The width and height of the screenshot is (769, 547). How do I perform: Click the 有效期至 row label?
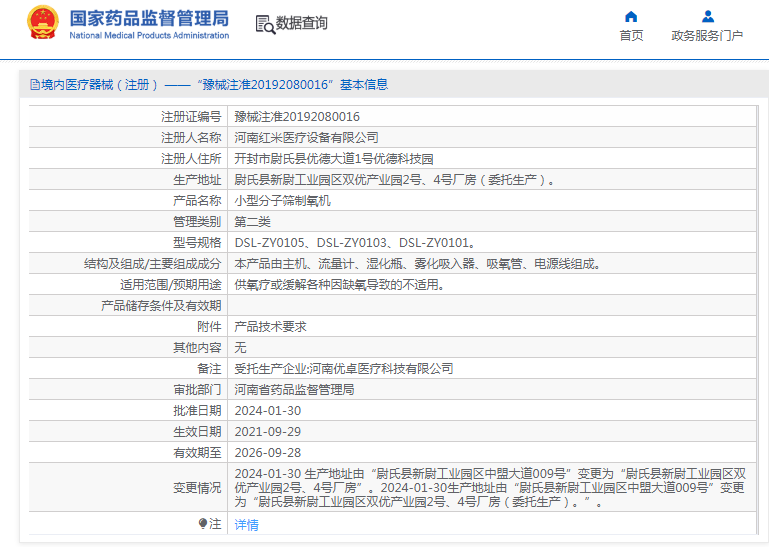coord(197,453)
